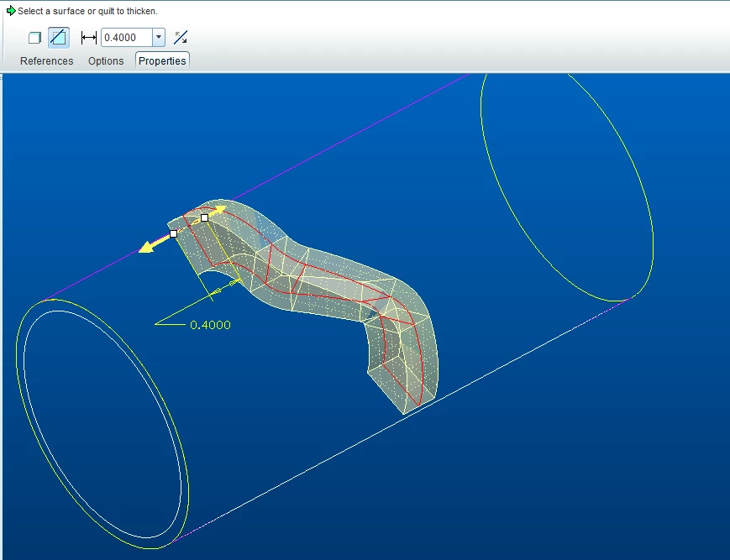This screenshot has height=560, width=730.
Task: Toggle the remove material option icon
Action: (x=59, y=38)
